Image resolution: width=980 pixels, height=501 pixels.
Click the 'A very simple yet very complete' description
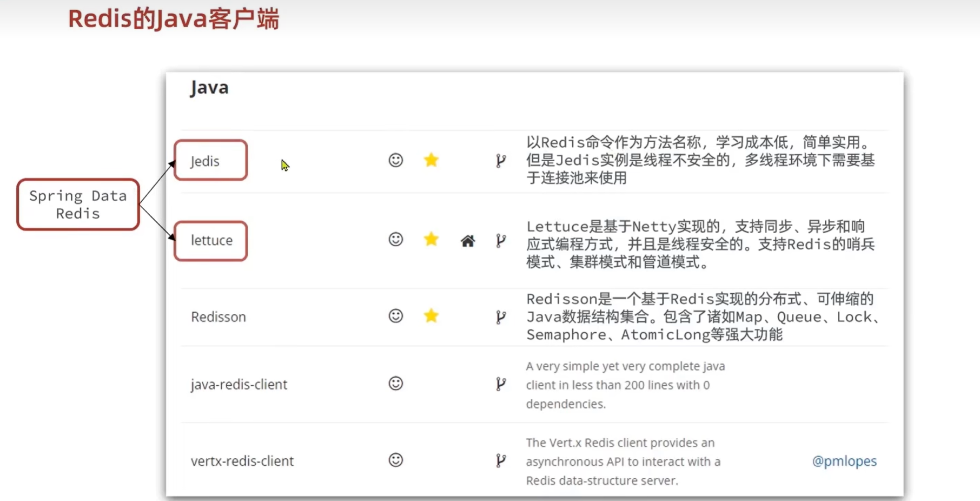[625, 385]
